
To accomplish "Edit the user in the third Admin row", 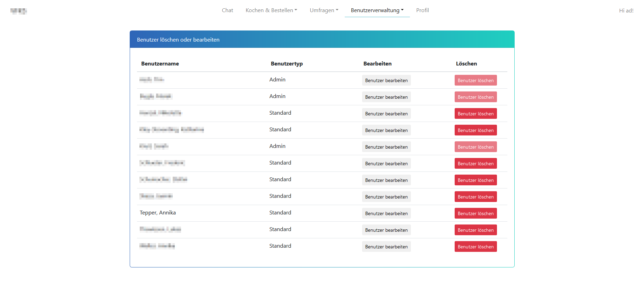I will pyautogui.click(x=386, y=147).
